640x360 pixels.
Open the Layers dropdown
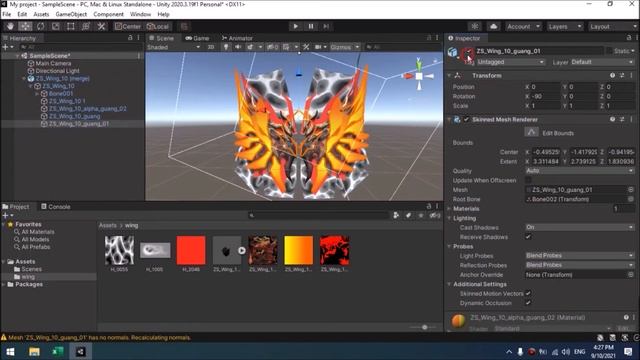pyautogui.click(x=564, y=27)
